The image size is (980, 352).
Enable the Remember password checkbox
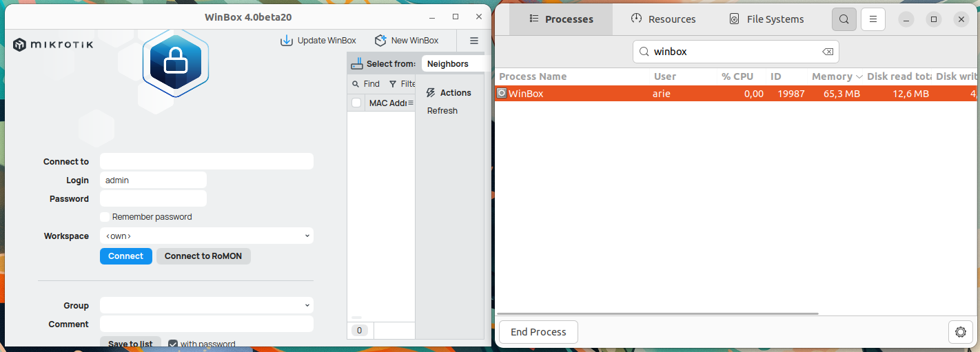(x=105, y=217)
